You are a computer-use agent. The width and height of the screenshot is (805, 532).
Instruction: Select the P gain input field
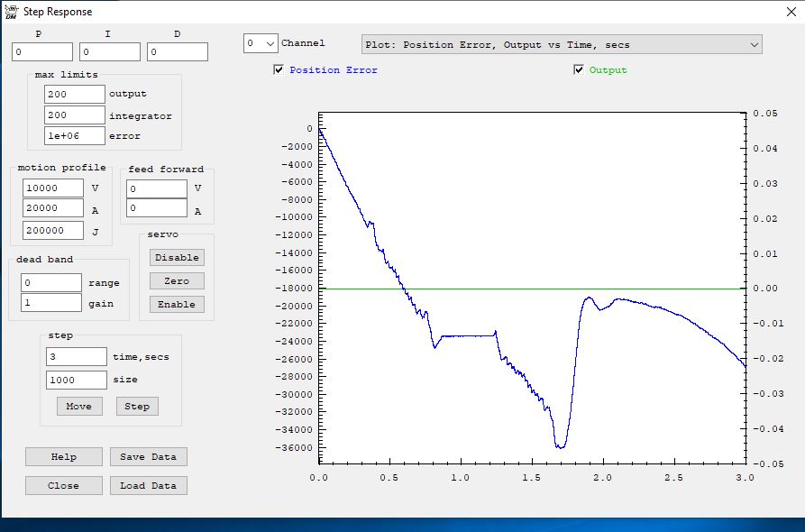(x=42, y=52)
